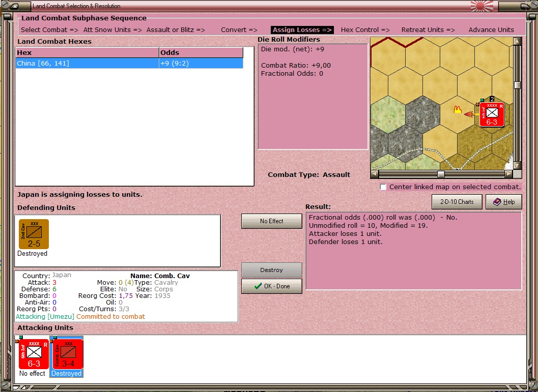Click the Retreat Units subphase label
The height and width of the screenshot is (392, 538).
[x=428, y=30]
